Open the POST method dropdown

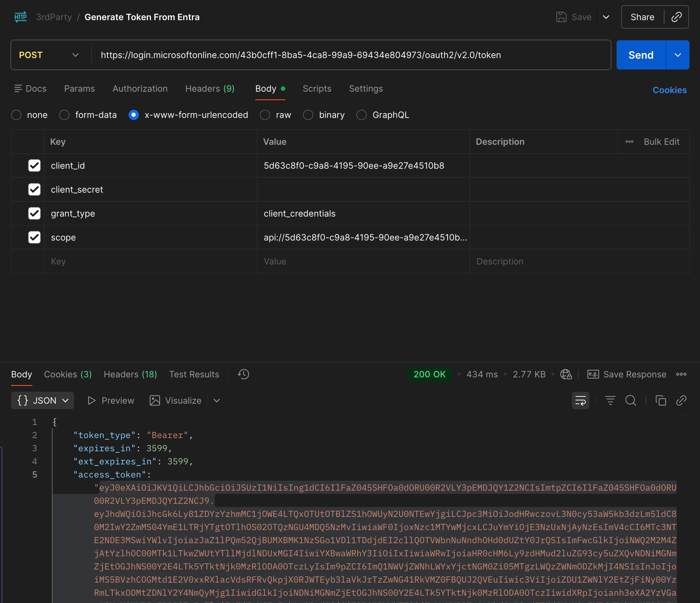[75, 55]
